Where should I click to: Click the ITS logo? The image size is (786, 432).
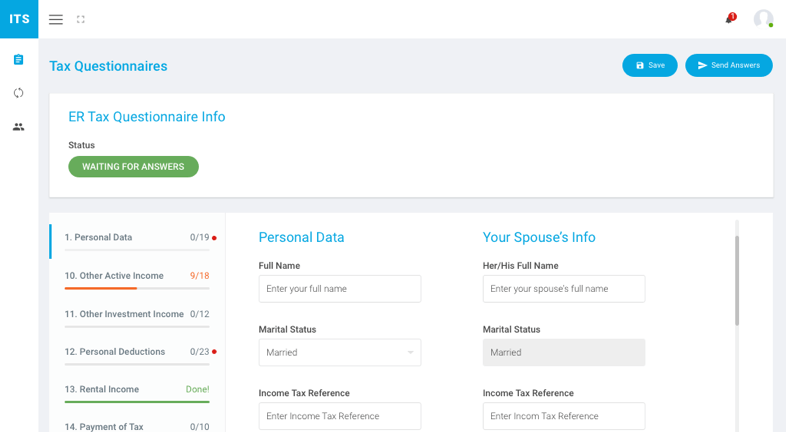(19, 19)
